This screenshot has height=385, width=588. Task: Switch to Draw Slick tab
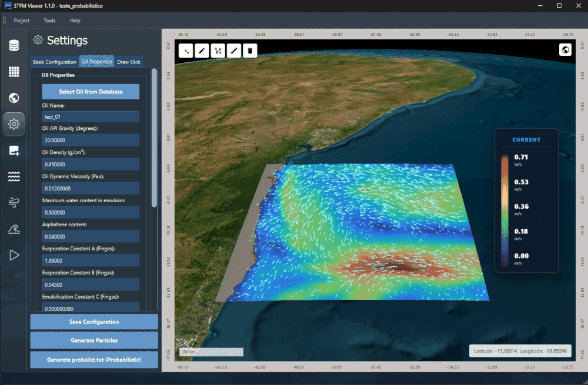coord(129,62)
